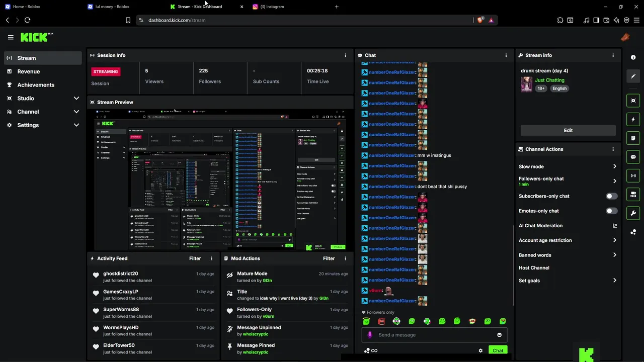Open Set goals options arrow

point(614,281)
